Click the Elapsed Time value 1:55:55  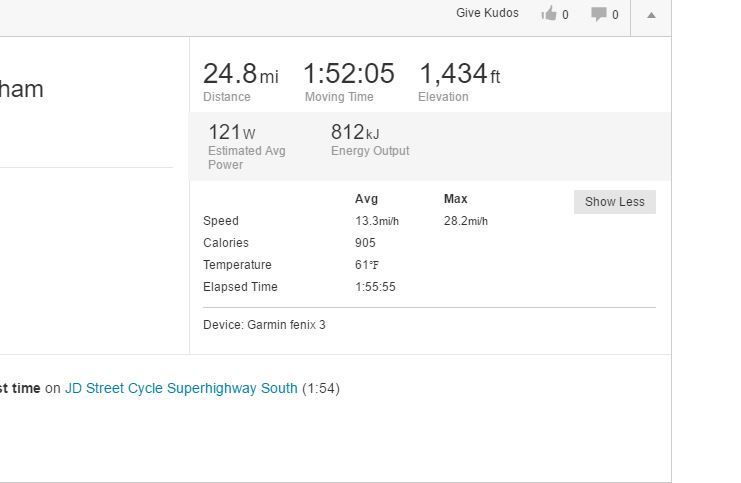375,287
